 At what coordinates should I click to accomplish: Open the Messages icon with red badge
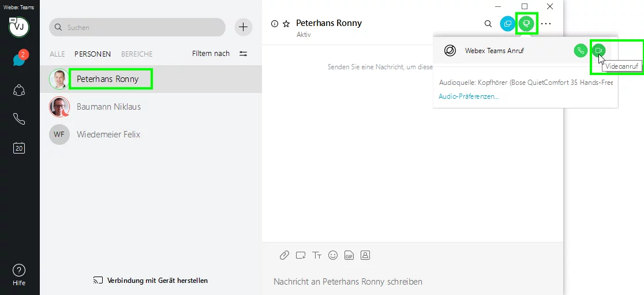point(19,59)
